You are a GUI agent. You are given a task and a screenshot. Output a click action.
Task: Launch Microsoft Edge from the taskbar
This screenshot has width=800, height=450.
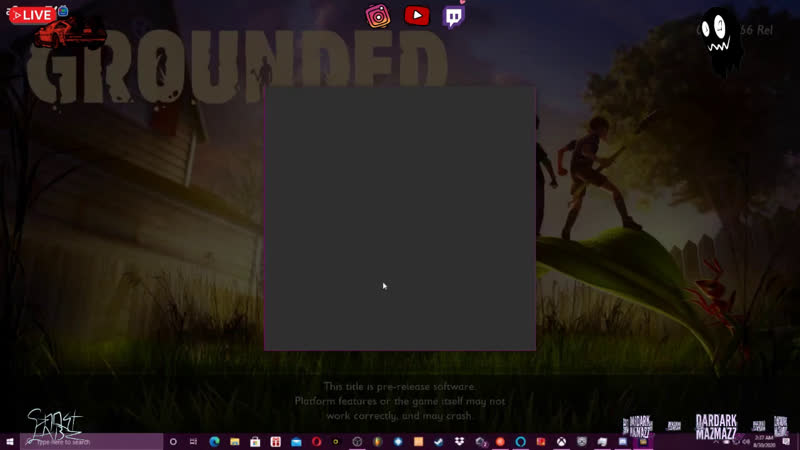[x=214, y=442]
